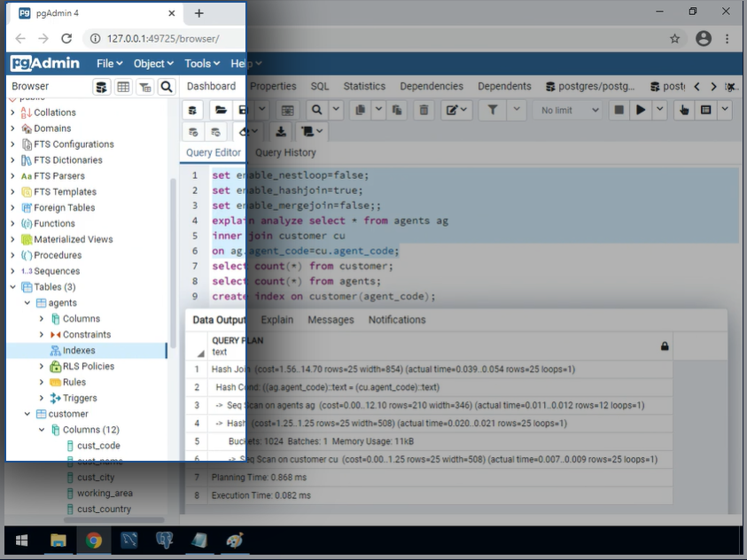The width and height of the screenshot is (747, 560).
Task: Open Chrome from the Windows taskbar
Action: point(94,541)
